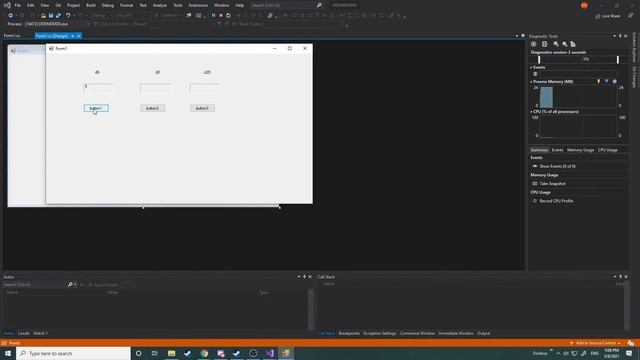Viewport: 640px width, 360px height.
Task: Click the search magnifier in the title bar
Action: (319, 5)
